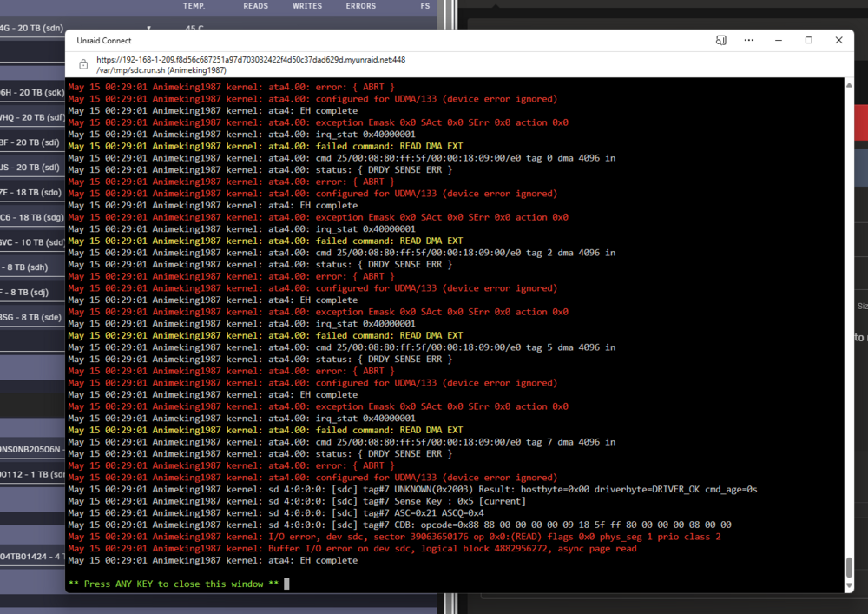The width and height of the screenshot is (868, 614).
Task: Click the 'Sense Key : 0x5 [current]' line
Action: pos(297,501)
